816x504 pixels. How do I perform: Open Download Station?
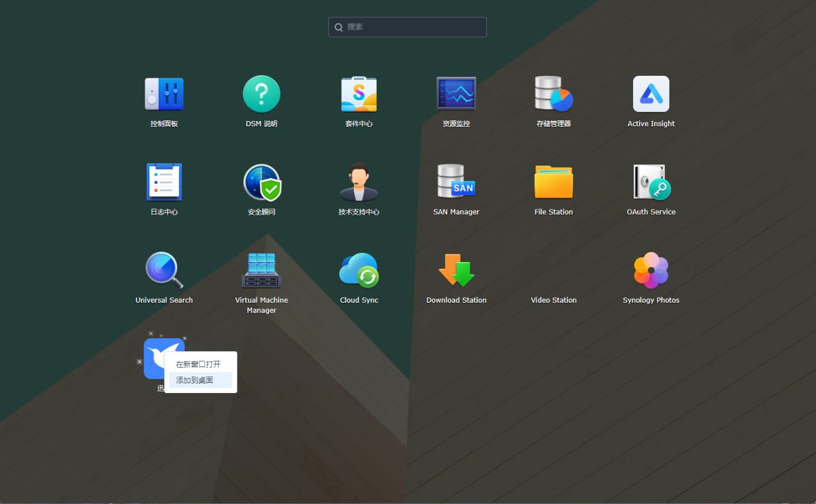pyautogui.click(x=456, y=270)
